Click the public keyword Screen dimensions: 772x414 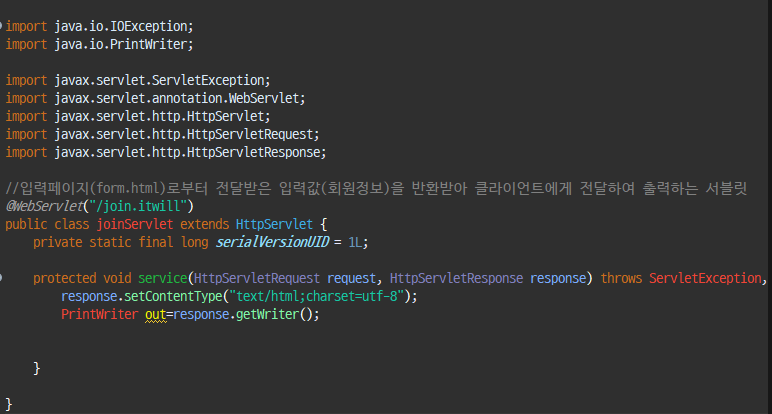26,224
